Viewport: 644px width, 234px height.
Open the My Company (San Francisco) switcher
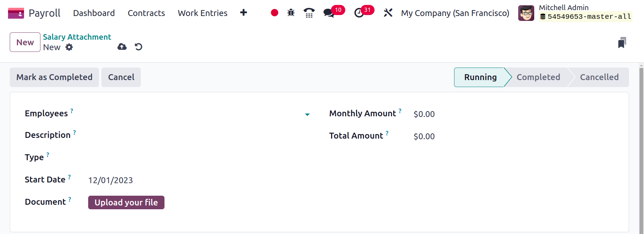coord(455,13)
